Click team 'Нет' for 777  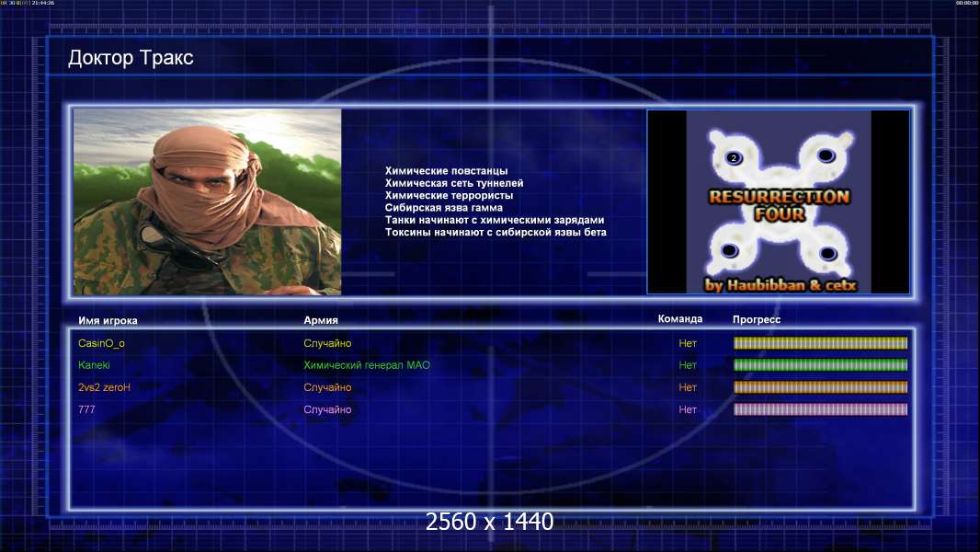click(688, 409)
